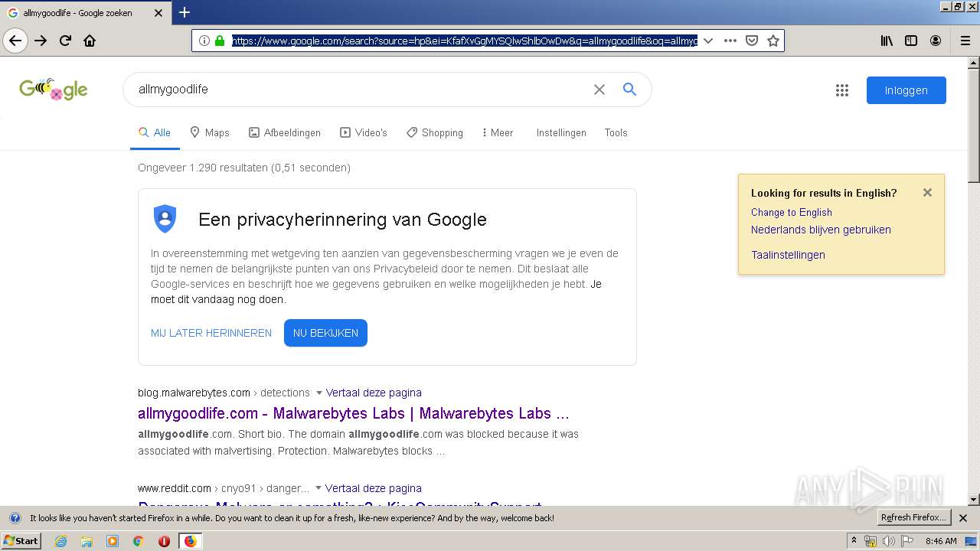Bookmark this page with the star
The image size is (980, 551).
coord(773,41)
